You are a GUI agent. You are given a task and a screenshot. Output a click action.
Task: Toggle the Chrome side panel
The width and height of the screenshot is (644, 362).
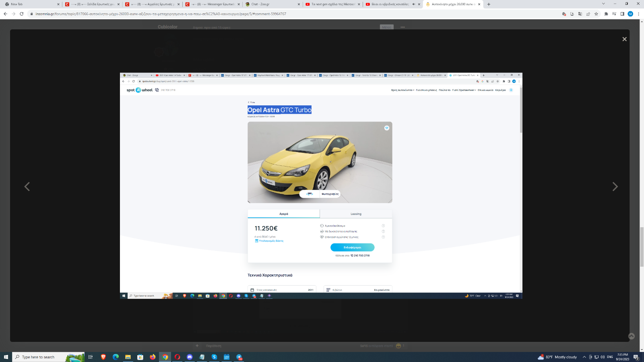[x=622, y=14]
